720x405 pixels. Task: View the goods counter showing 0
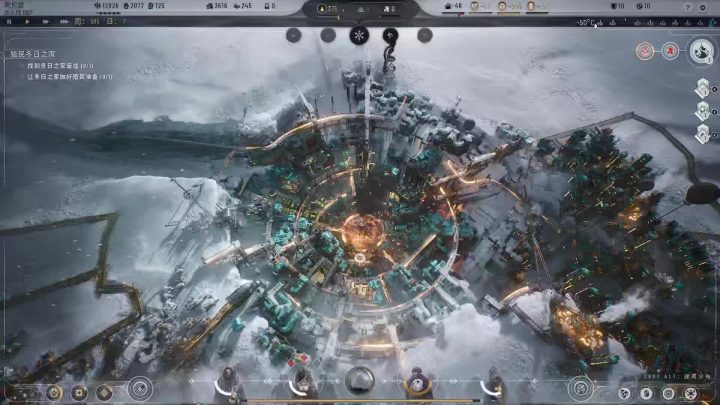tap(270, 6)
